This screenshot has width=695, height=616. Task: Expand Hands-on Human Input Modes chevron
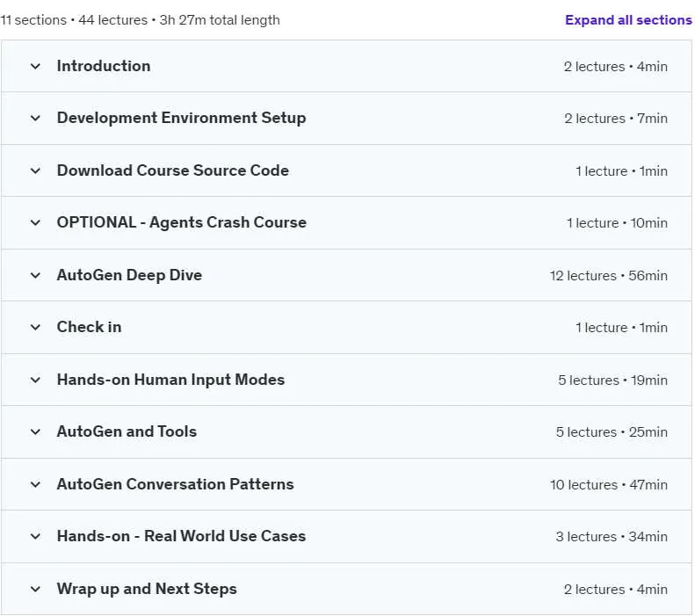[x=35, y=380]
